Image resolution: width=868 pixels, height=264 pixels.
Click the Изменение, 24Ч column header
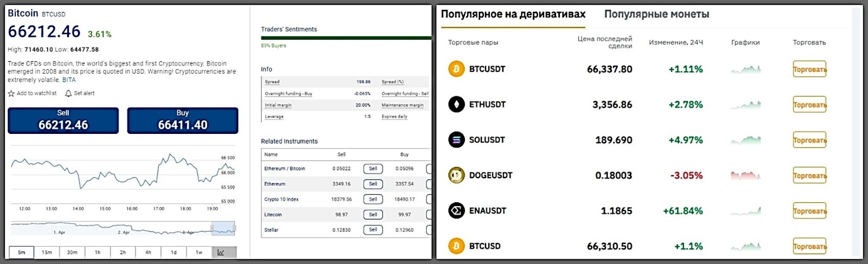(x=676, y=42)
